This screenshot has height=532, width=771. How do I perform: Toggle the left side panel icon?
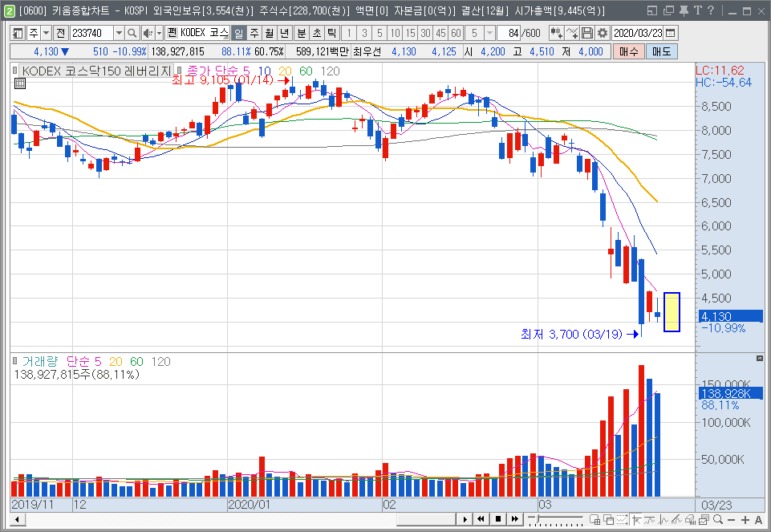18,33
